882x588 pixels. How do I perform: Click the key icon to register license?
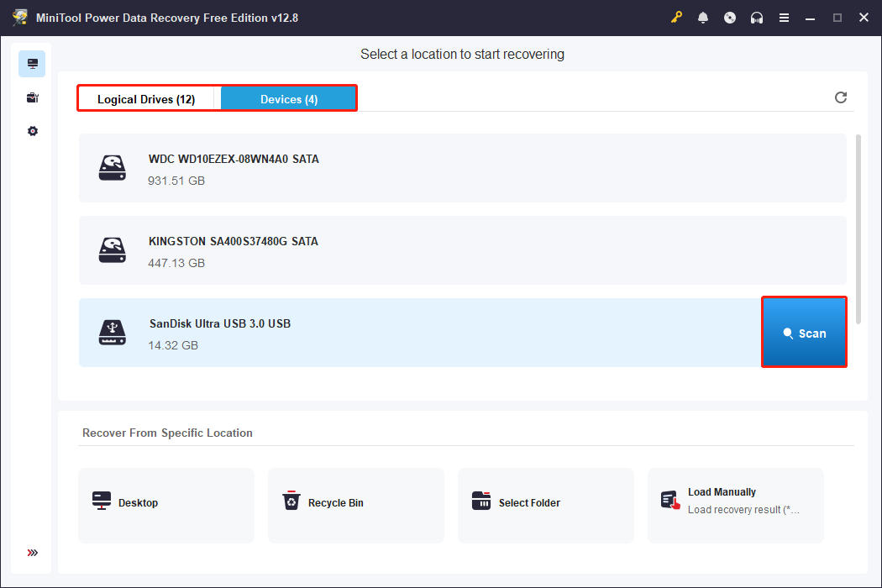[x=677, y=18]
